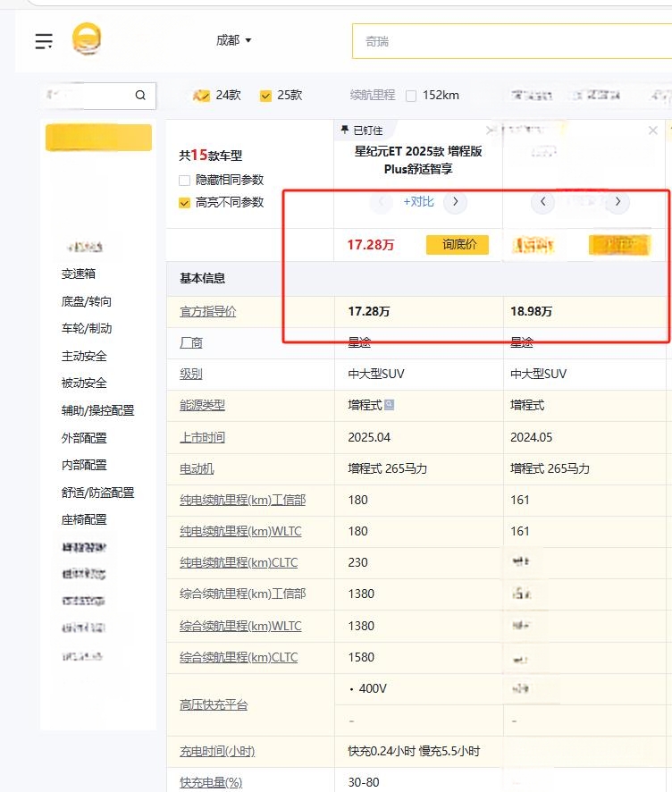Click the red 17.28万 price

[x=371, y=245]
